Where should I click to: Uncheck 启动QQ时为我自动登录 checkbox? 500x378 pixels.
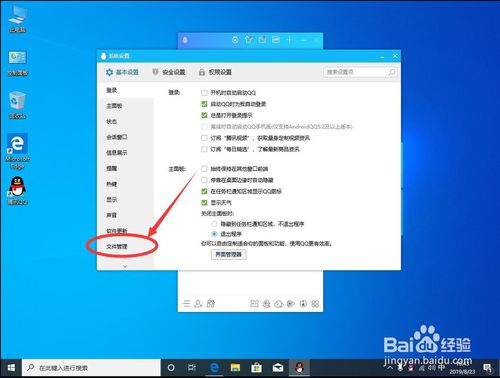coord(204,104)
